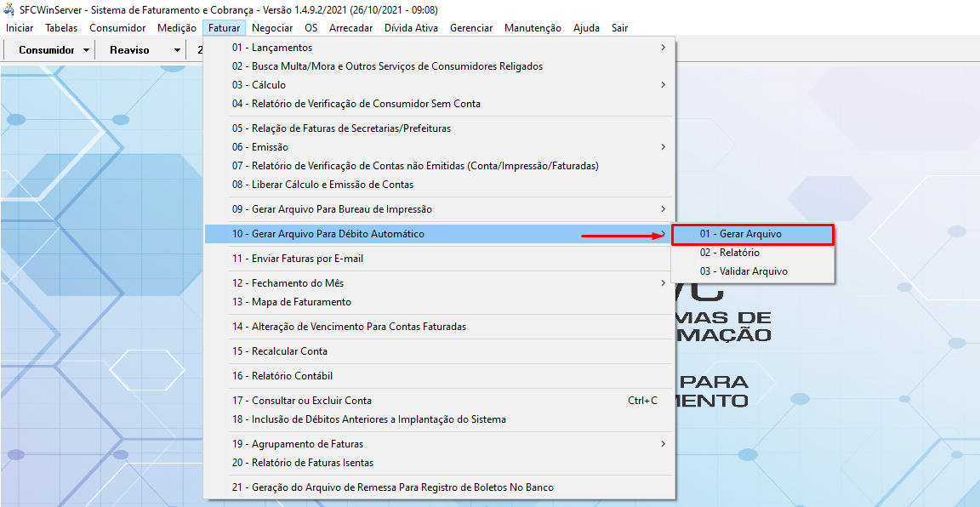This screenshot has width=980, height=507.
Task: Open the Dívida Ativa menu
Action: coord(411,28)
